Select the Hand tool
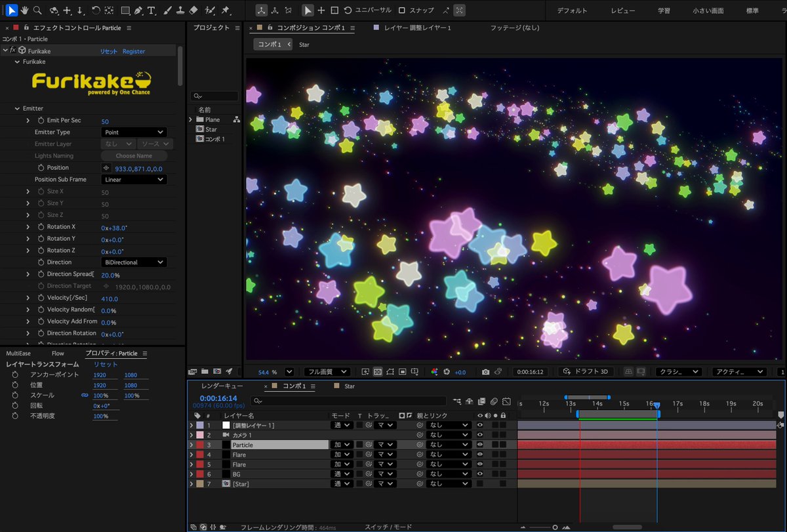The height and width of the screenshot is (532, 787). 25,10
